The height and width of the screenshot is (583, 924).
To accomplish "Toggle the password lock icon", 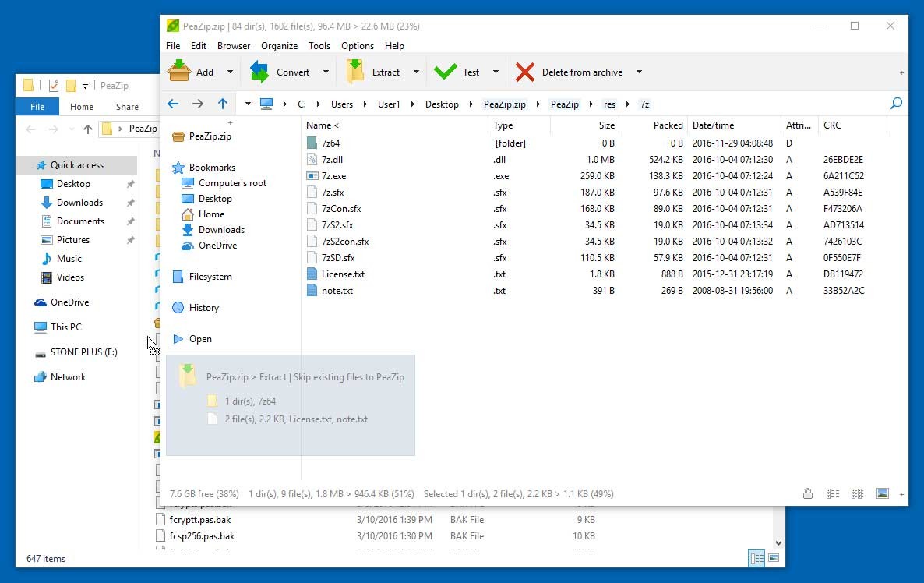I will (808, 493).
